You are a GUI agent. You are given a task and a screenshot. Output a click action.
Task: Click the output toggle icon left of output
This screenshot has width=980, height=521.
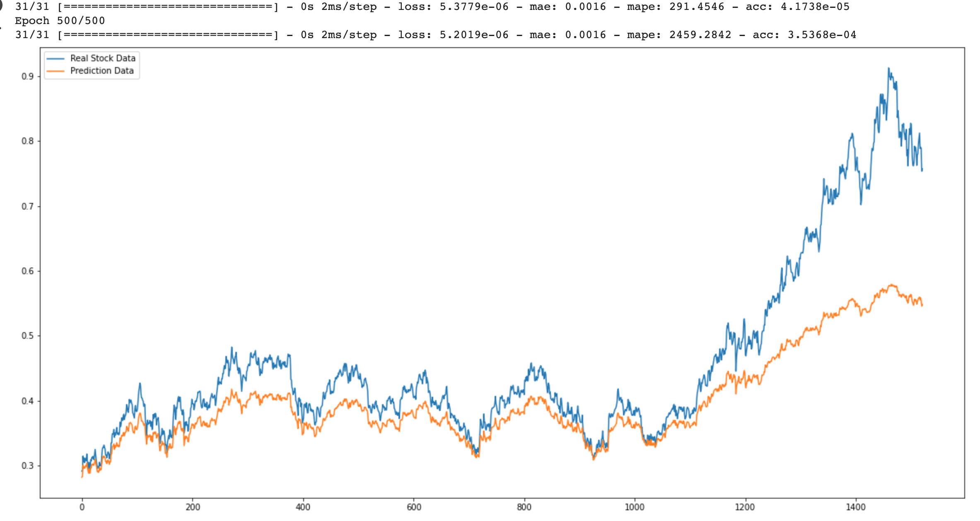[1, 28]
